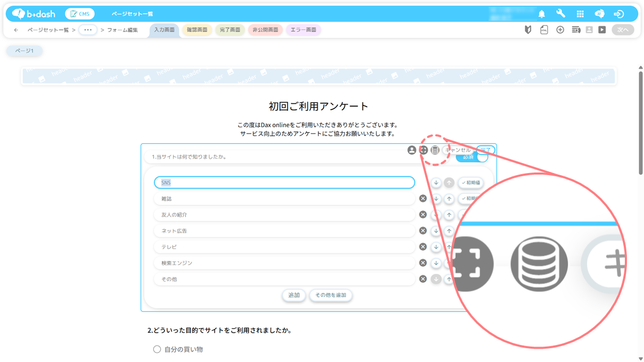This screenshot has width=644, height=362.
Task: Switch to the 確認画面 tab
Action: click(x=197, y=30)
